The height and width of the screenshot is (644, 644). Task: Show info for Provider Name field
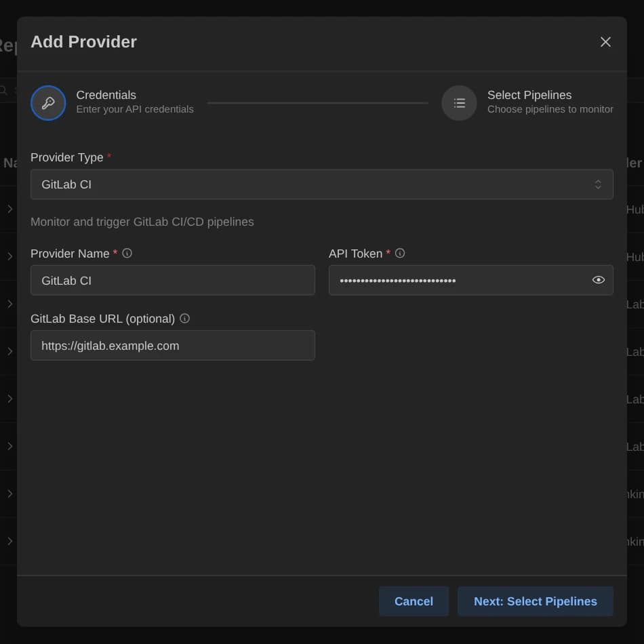click(127, 253)
